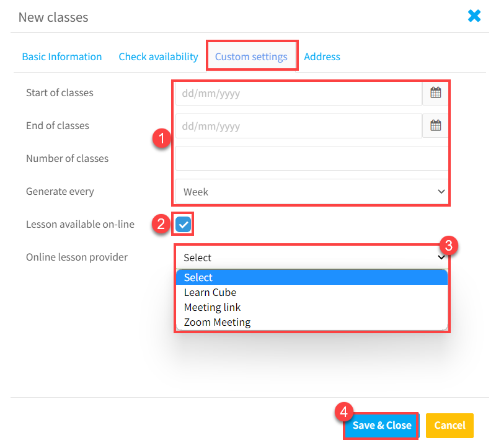Viewport: 496px width, 448px height.
Task: Click Save & Close button
Action: [x=382, y=425]
